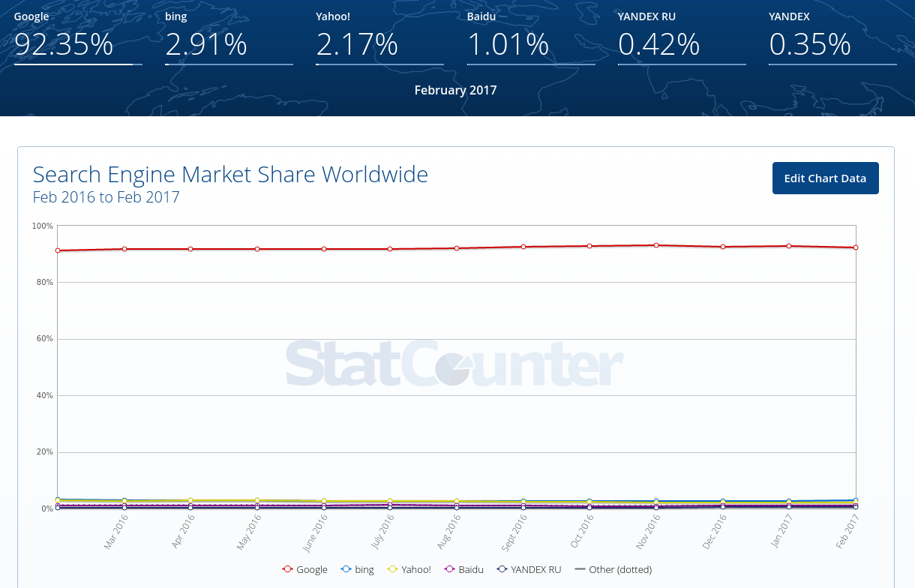
Task: Click the Google data point at Aug 2016
Action: [457, 248]
